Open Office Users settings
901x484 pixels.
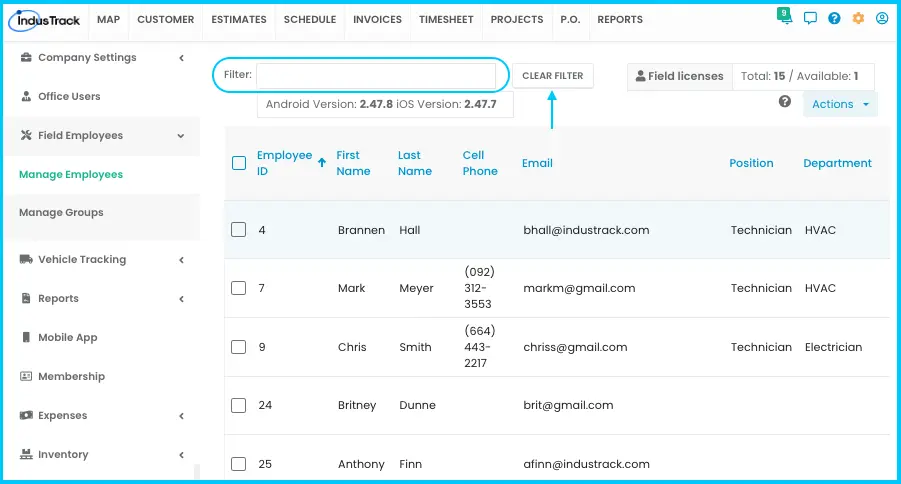click(x=69, y=96)
